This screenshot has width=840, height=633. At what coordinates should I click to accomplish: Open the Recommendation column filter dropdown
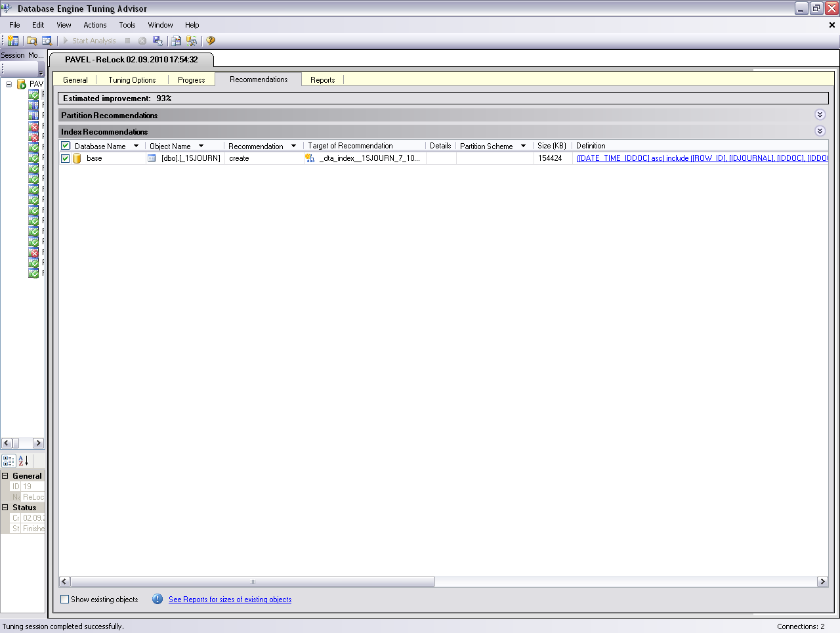(293, 146)
